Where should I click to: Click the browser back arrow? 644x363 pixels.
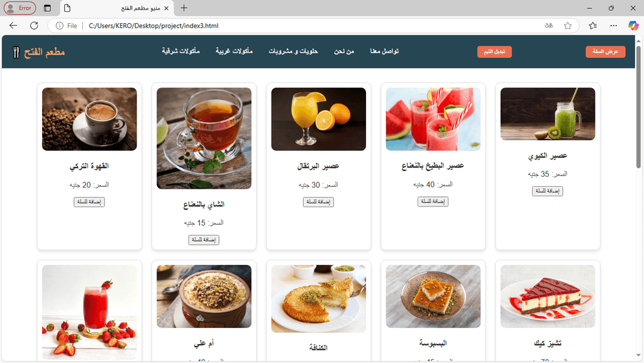tap(13, 25)
